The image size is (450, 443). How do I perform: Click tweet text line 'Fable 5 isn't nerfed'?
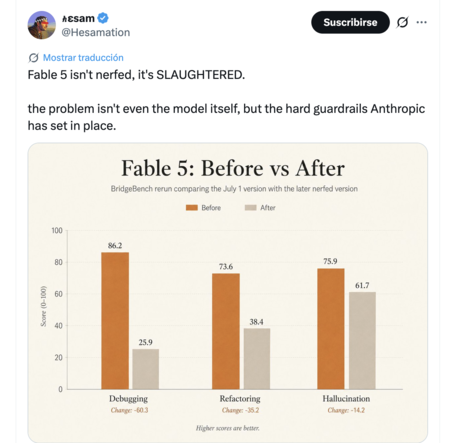(136, 75)
